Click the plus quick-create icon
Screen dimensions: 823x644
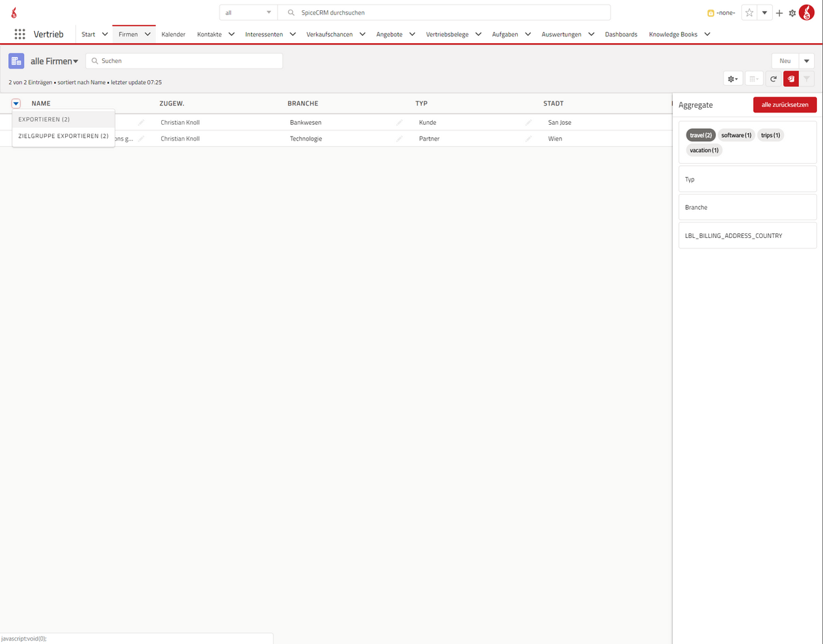coord(779,13)
